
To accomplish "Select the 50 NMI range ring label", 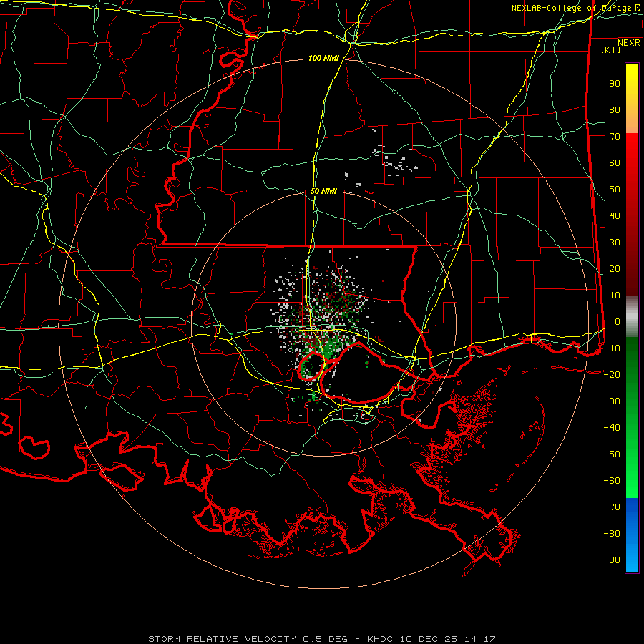I will [x=323, y=191].
